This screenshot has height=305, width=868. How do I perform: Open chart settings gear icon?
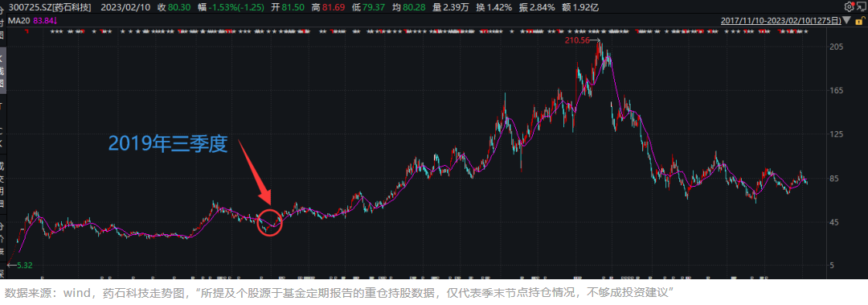point(850,7)
